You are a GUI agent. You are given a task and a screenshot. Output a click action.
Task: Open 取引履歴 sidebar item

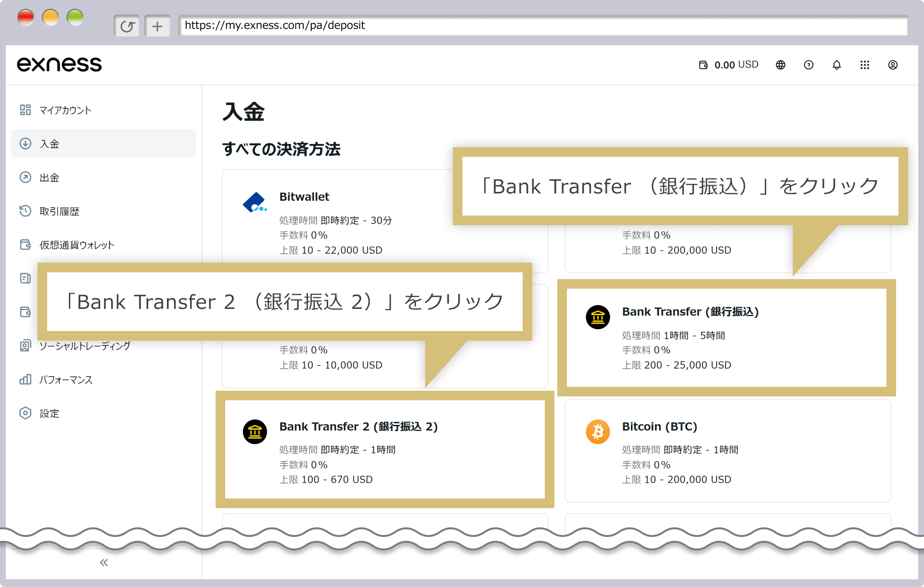103,211
